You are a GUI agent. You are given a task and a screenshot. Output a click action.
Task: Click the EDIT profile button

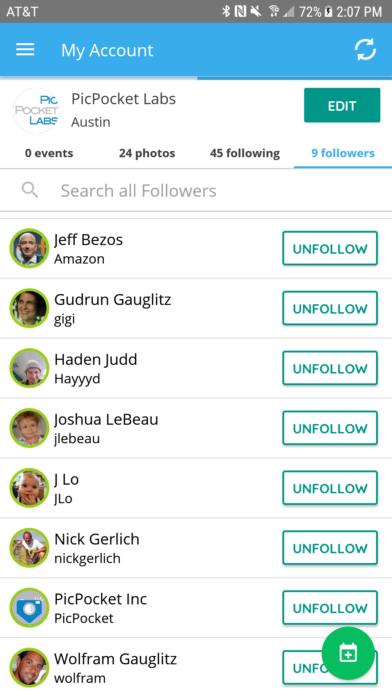pyautogui.click(x=342, y=105)
